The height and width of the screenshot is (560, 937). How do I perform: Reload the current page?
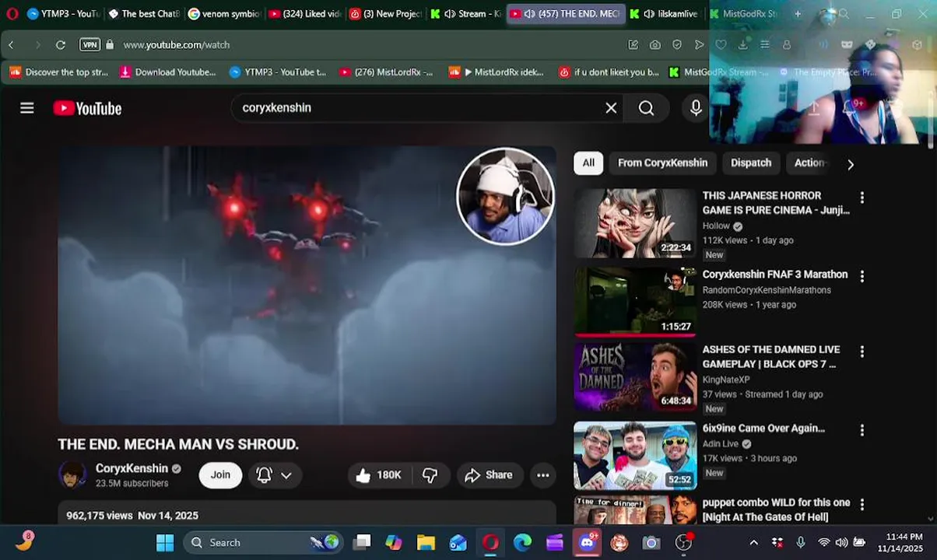61,45
